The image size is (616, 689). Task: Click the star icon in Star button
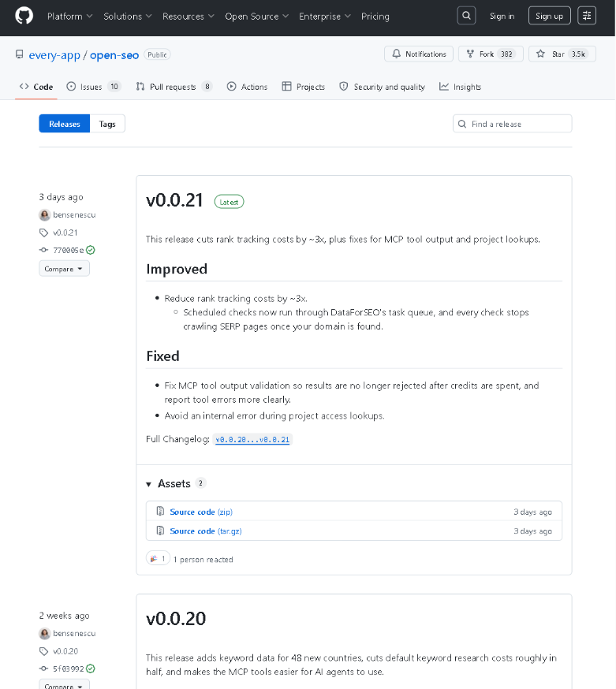click(540, 54)
